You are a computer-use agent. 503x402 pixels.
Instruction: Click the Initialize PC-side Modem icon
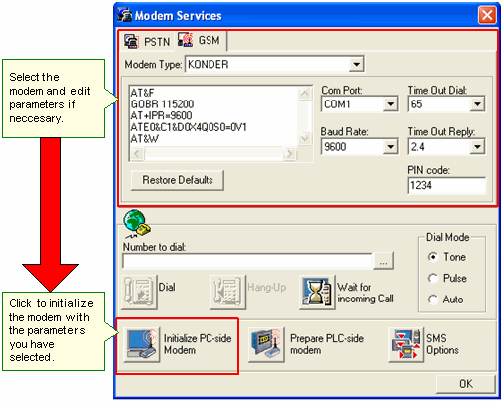point(142,345)
